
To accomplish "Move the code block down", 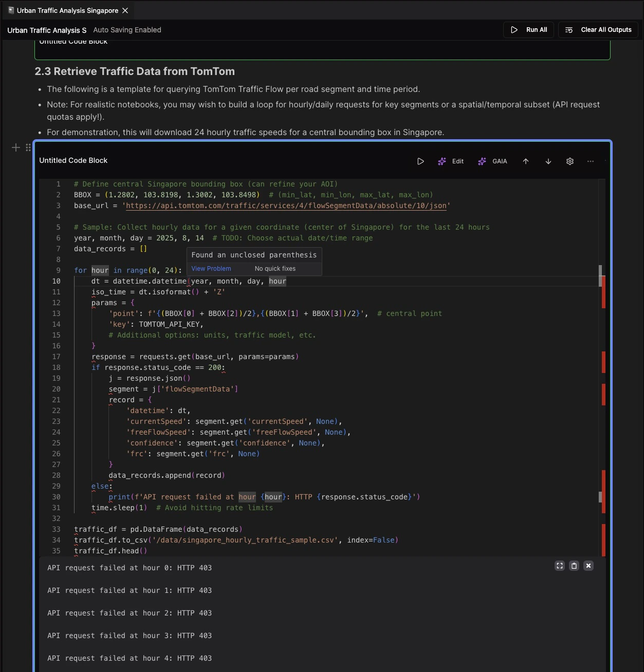I will 548,161.
